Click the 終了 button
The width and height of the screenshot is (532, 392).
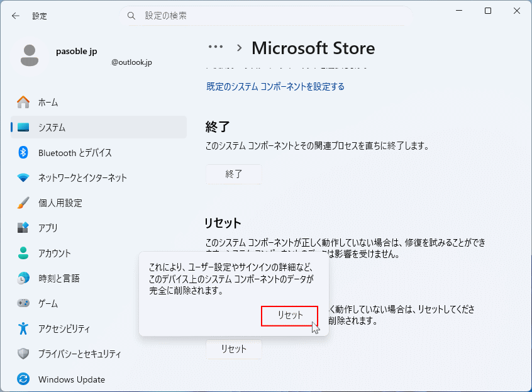pos(234,174)
